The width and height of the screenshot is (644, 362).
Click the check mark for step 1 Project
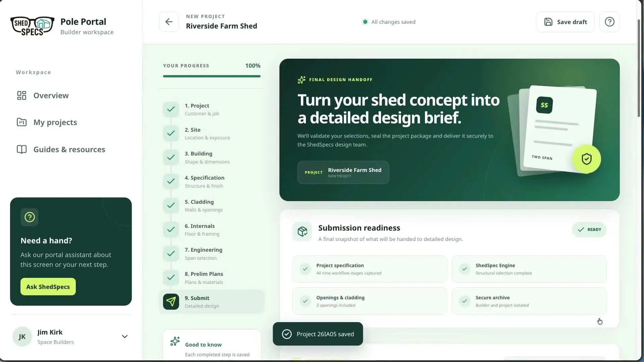pyautogui.click(x=171, y=109)
